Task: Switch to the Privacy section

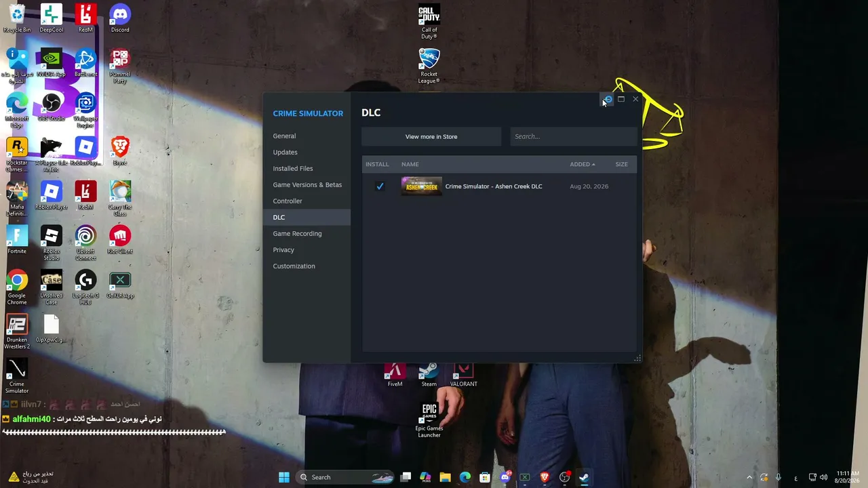Action: (x=283, y=249)
